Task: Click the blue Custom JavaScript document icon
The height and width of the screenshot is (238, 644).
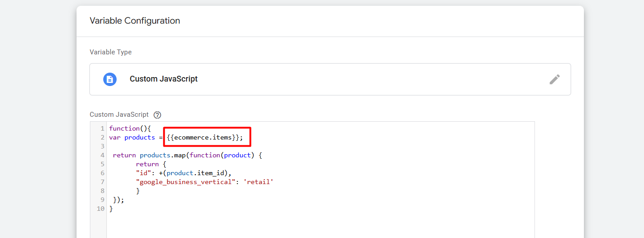Action: [x=110, y=79]
